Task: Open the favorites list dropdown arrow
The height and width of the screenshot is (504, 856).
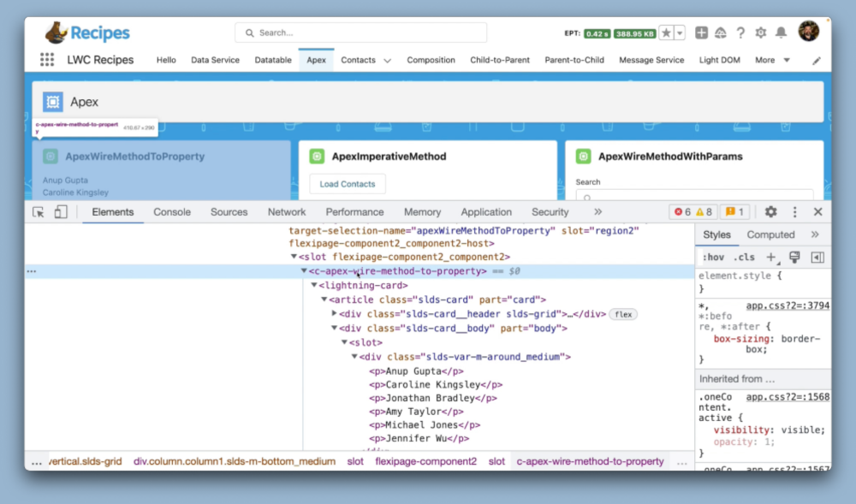Action: coord(680,33)
